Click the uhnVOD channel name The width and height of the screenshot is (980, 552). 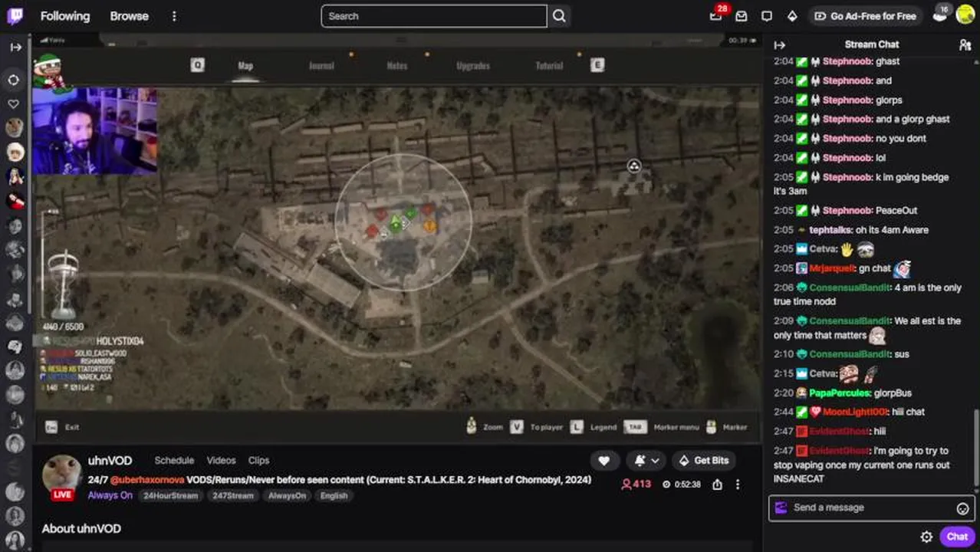110,461
